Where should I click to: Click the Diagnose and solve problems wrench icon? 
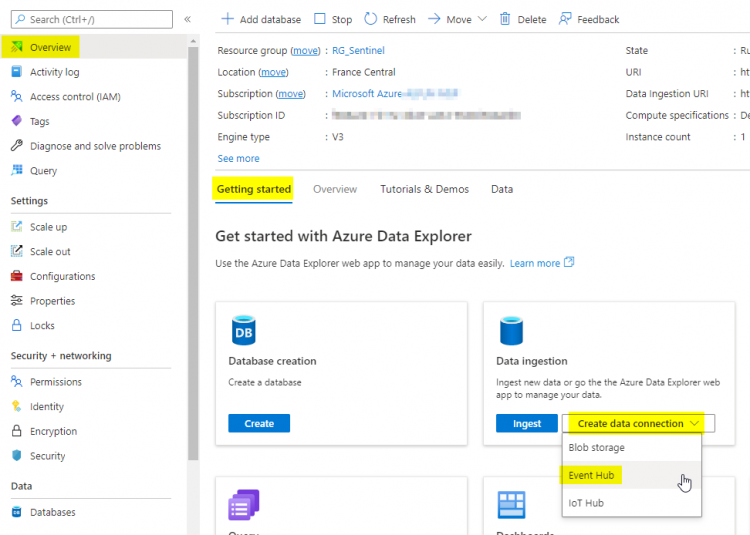[17, 146]
